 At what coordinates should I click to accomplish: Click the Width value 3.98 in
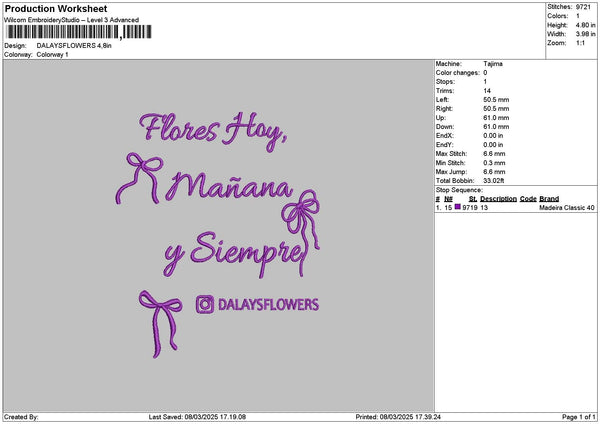click(x=585, y=34)
